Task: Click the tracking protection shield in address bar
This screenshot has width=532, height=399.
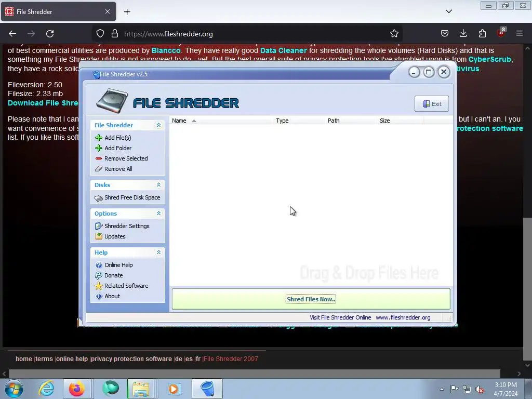Action: [x=100, y=34]
